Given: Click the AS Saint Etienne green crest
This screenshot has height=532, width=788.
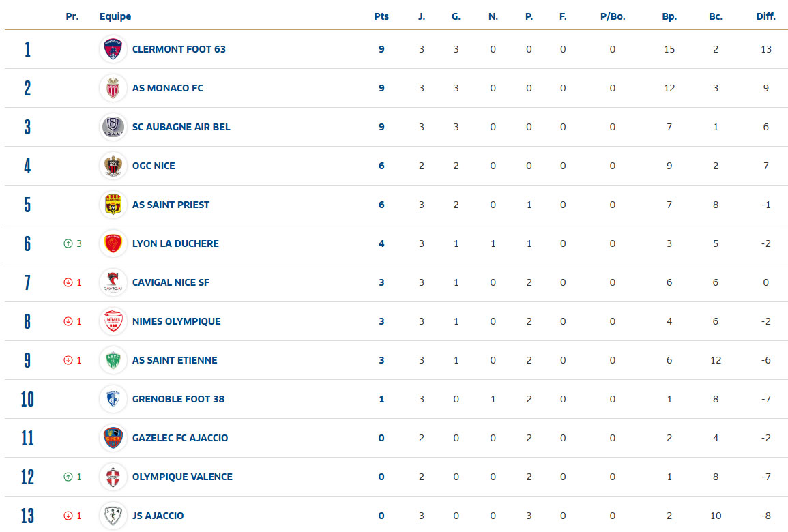Looking at the screenshot, I should tap(113, 360).
